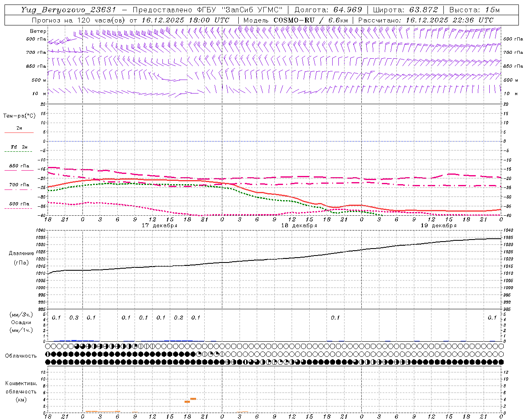Viewport: 525px width, 420px height.
Task: Click the 700 гПа temperature legend entry
Action: 19,185
